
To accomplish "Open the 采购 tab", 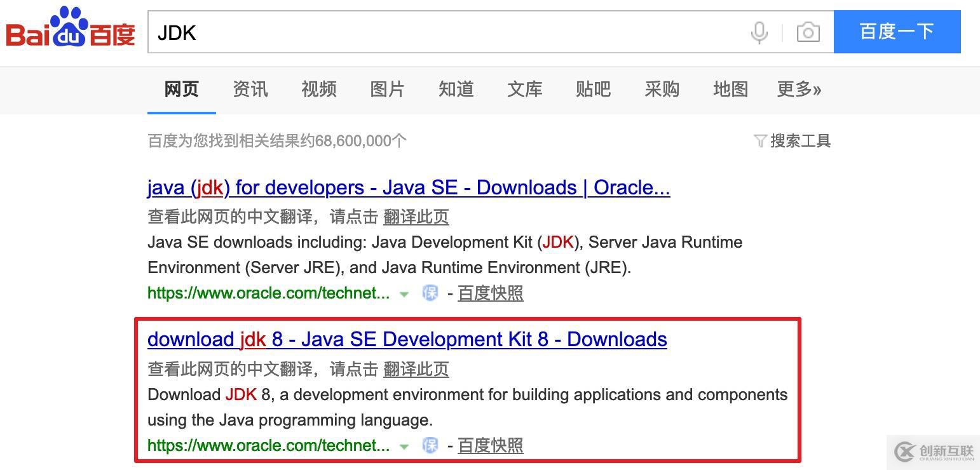I will (x=662, y=89).
